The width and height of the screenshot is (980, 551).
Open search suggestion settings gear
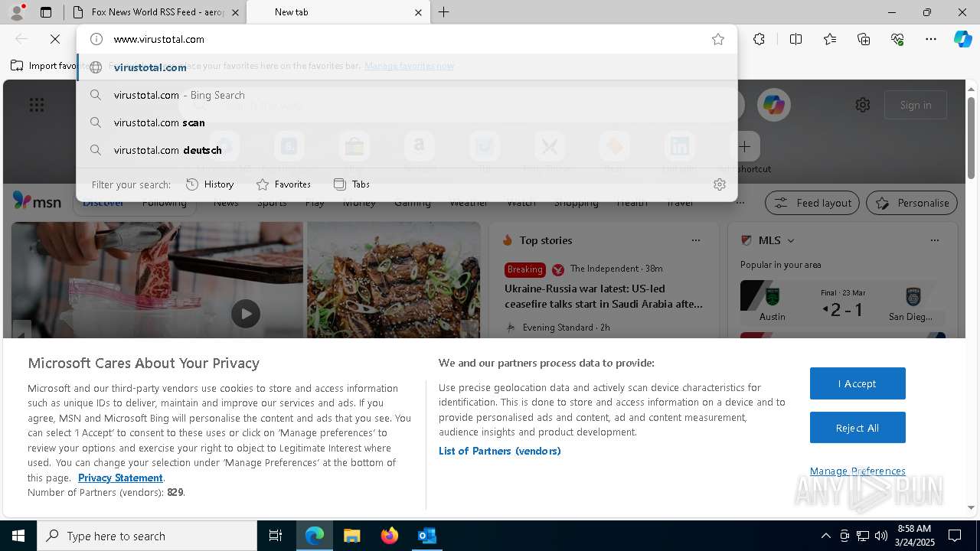pyautogui.click(x=720, y=184)
